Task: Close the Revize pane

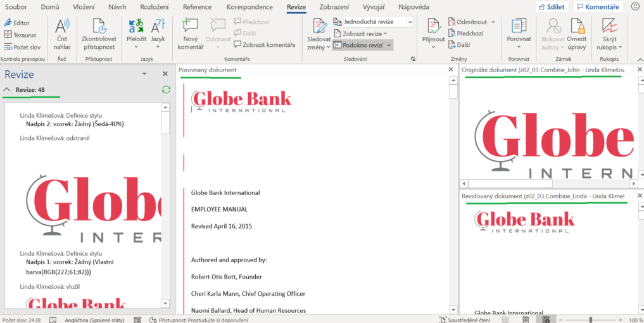Action: (x=165, y=74)
